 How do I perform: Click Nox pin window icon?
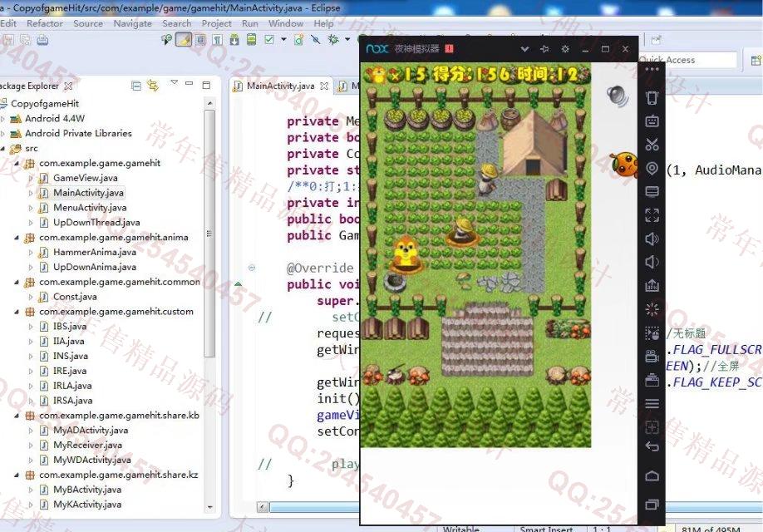tap(544, 49)
